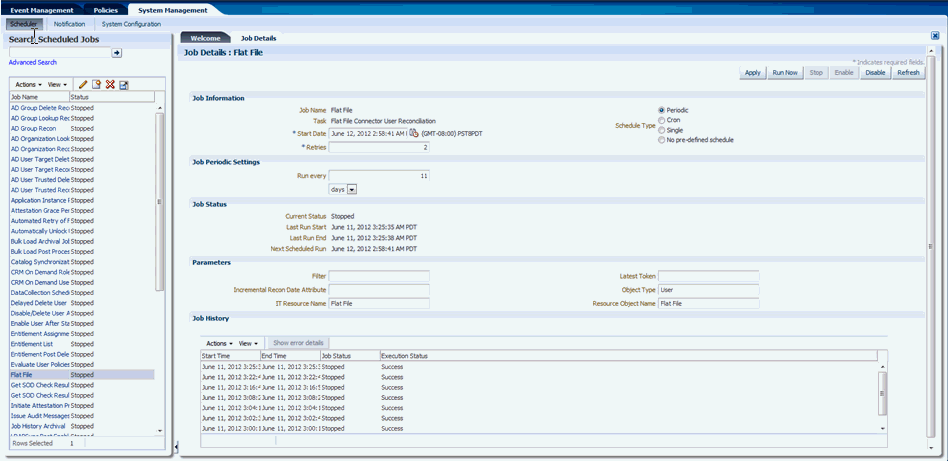Click the Run every value field

pos(379,175)
